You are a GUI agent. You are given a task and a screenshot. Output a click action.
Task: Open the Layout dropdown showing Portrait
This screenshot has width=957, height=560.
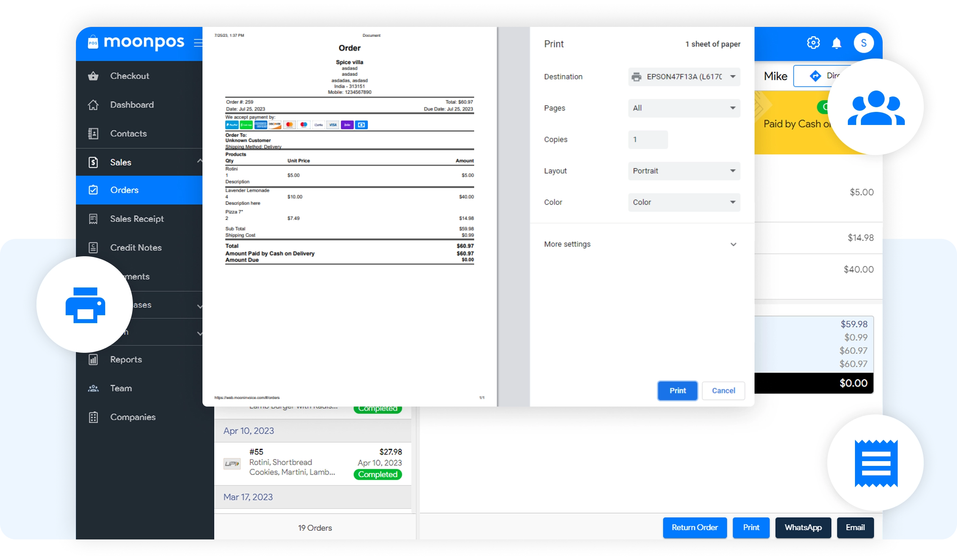[684, 171]
